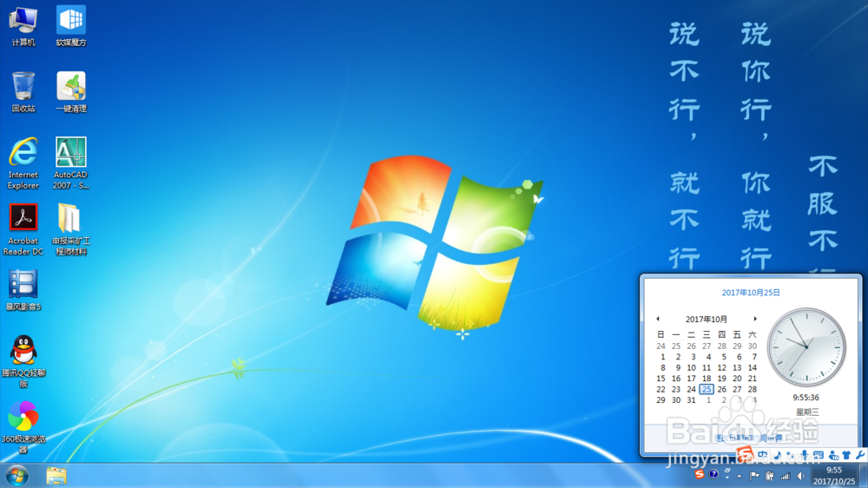Screen dimensions: 868x488
Task: Click the 一键清理 cleanup icon
Action: (x=71, y=92)
